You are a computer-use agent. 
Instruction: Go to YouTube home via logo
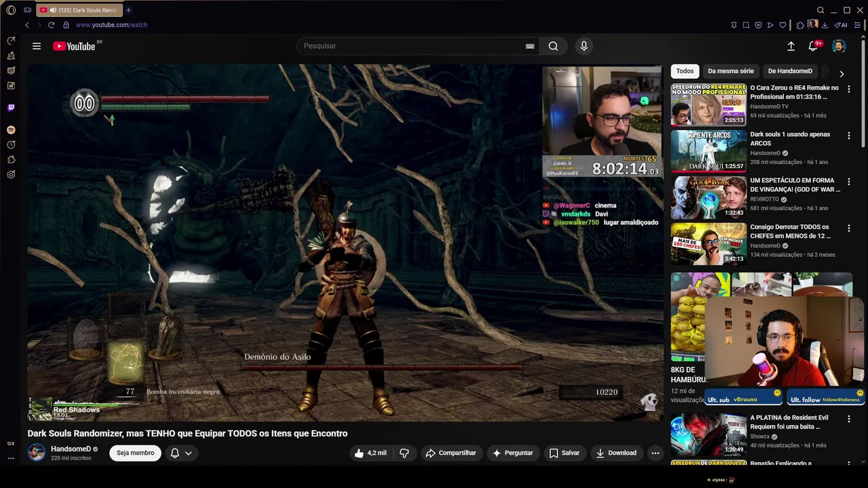[x=74, y=46]
